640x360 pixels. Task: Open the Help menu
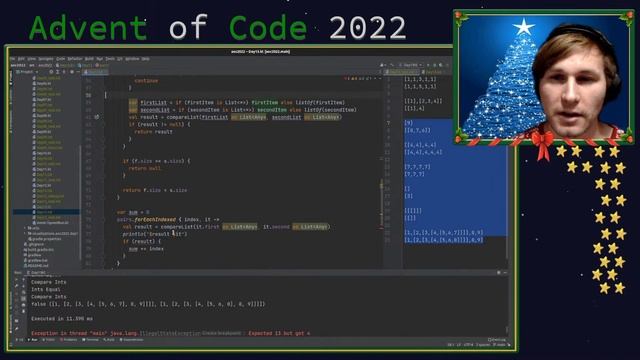(145, 59)
